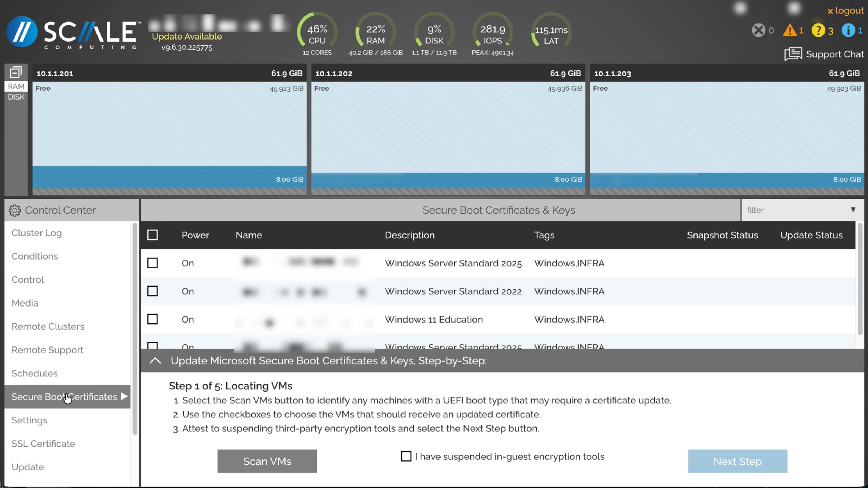Open the CPU usage gauge
Viewport: 868px width, 490px height.
pos(317,34)
